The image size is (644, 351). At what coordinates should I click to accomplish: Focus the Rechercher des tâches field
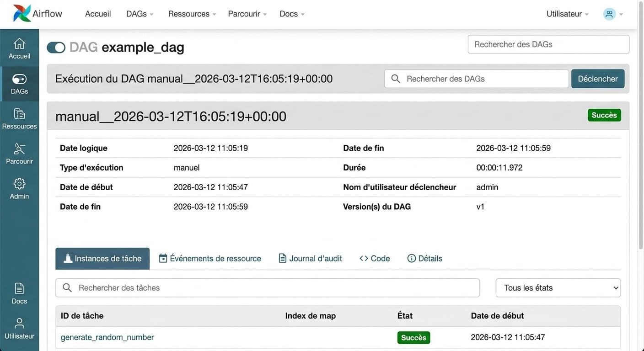268,287
